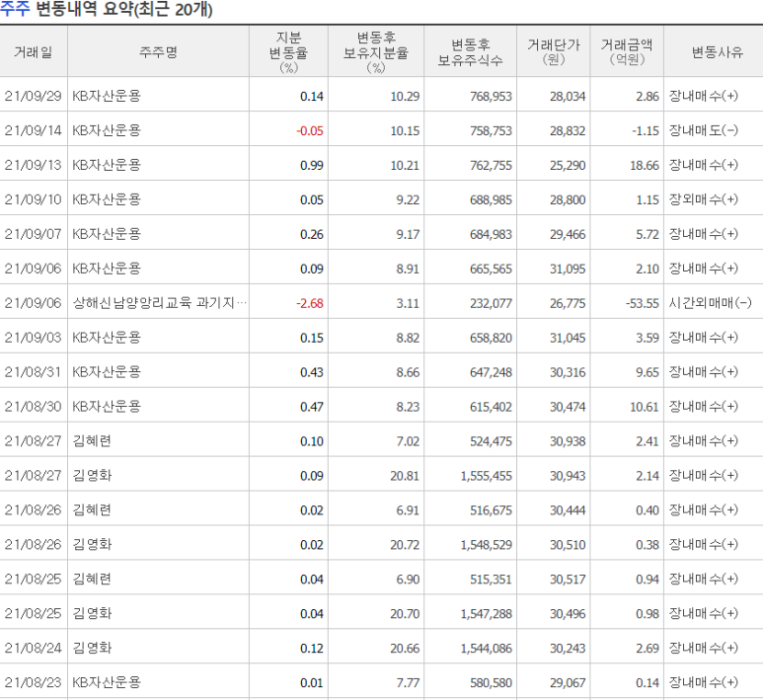The height and width of the screenshot is (700, 763).
Task: Click the share count 768,953
Action: tap(491, 97)
